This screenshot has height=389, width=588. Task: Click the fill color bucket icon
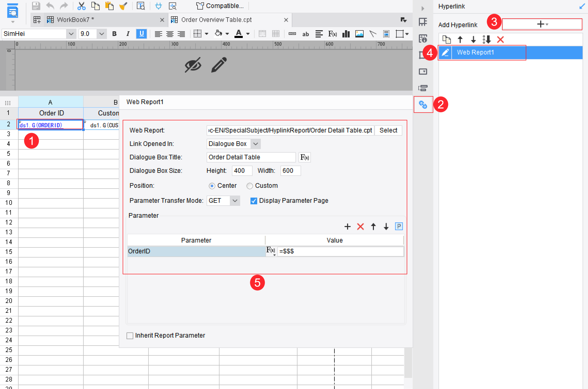[218, 34]
